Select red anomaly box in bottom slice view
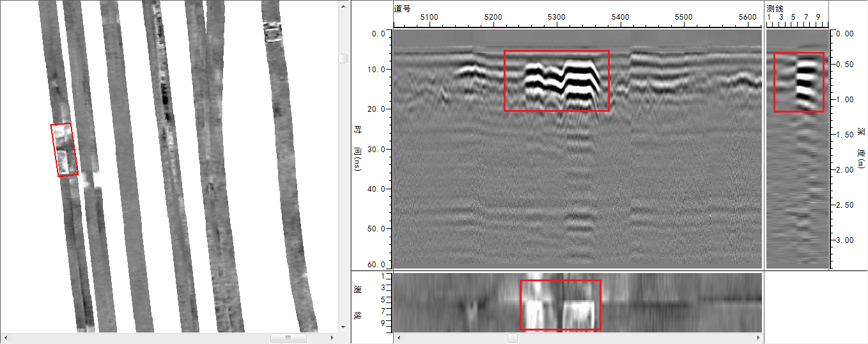This screenshot has width=868, height=344. click(561, 304)
